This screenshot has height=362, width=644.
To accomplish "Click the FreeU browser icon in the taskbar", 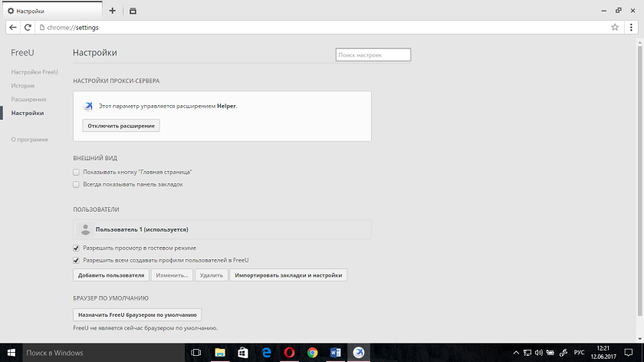I will [359, 353].
